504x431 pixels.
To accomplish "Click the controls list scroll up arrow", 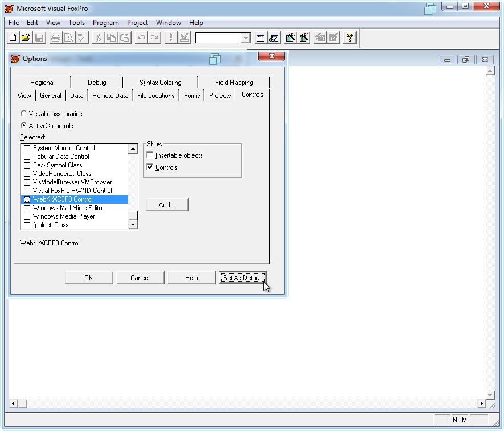I will pos(133,149).
